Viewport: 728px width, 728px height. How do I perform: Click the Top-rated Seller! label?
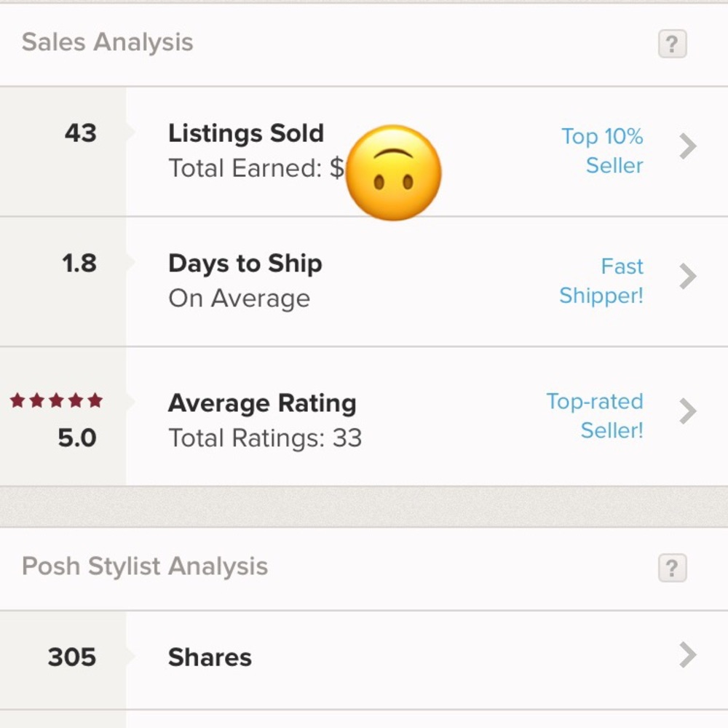pyautogui.click(x=595, y=416)
